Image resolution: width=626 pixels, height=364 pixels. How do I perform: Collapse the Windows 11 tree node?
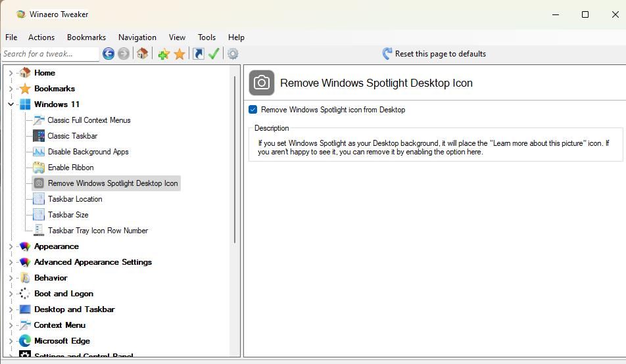(x=11, y=104)
